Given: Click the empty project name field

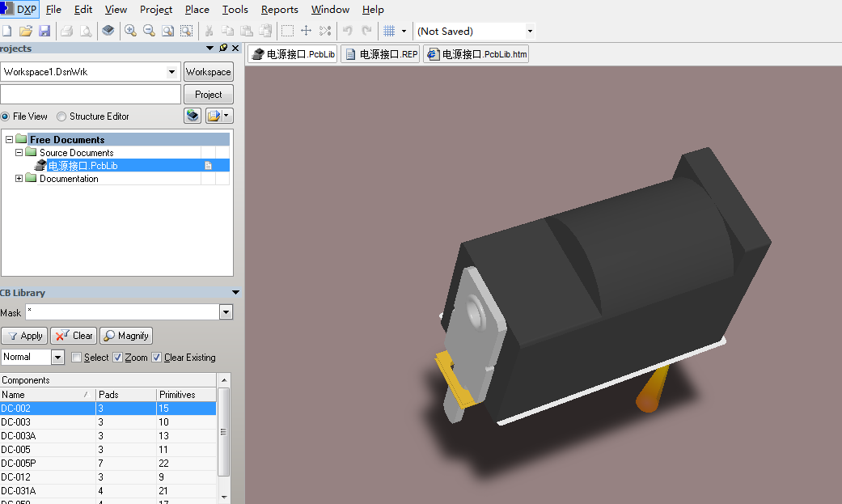Looking at the screenshot, I should [91, 95].
